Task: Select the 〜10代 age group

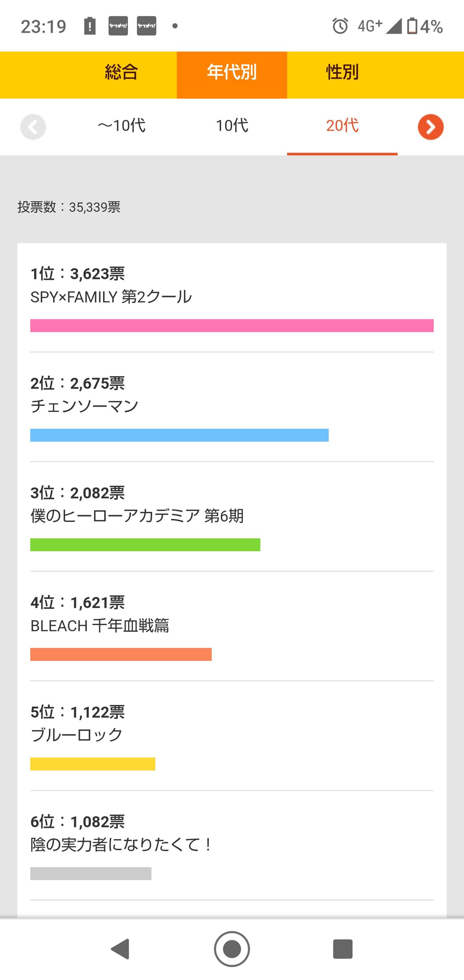Action: pos(121,126)
